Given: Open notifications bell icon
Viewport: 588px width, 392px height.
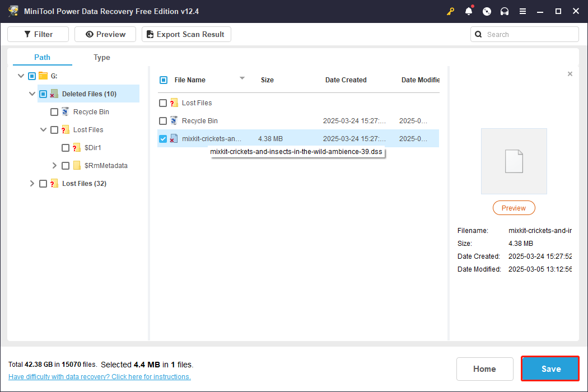Looking at the screenshot, I should (x=469, y=11).
